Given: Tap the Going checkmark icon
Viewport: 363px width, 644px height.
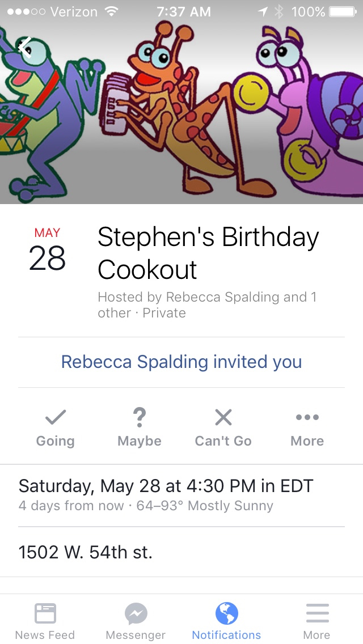Looking at the screenshot, I should tap(55, 418).
